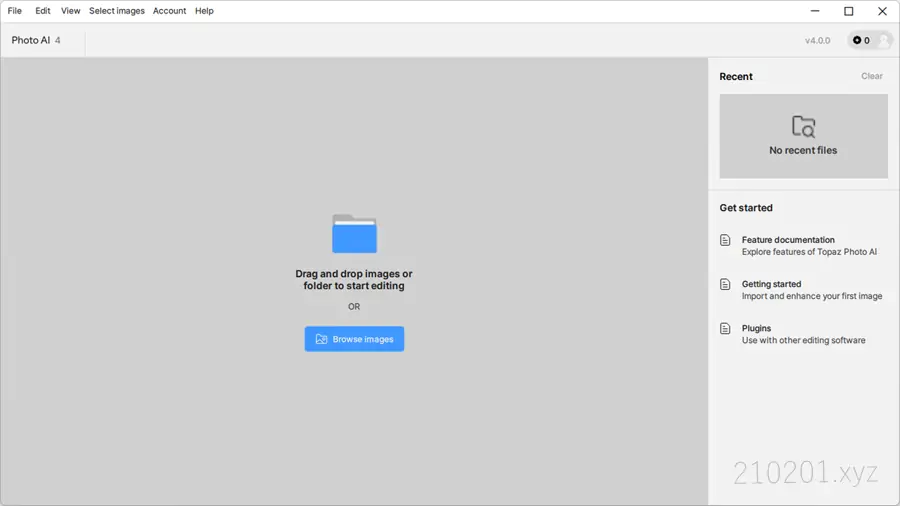Screen dimensions: 900x506
Task: Click the Browse images button
Action: point(354,339)
